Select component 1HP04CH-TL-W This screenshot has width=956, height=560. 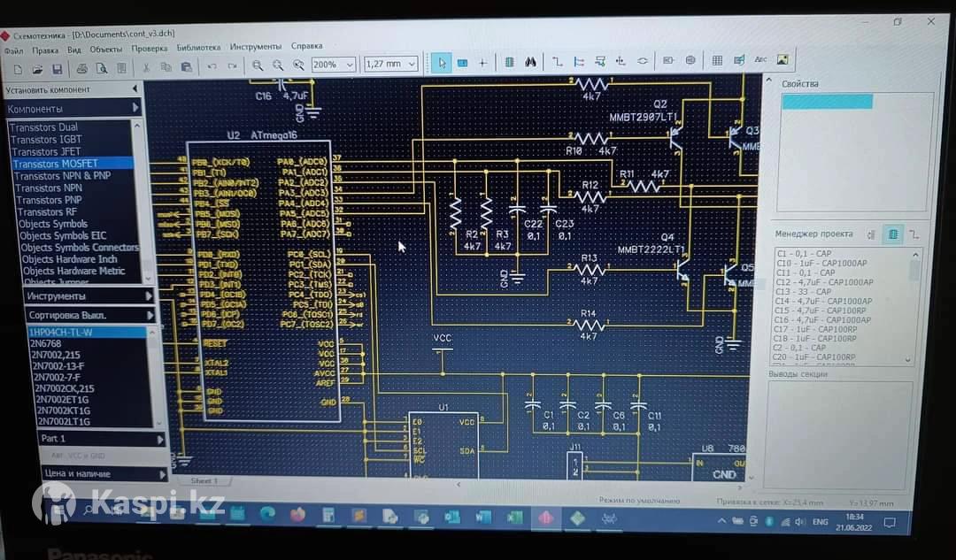87,332
